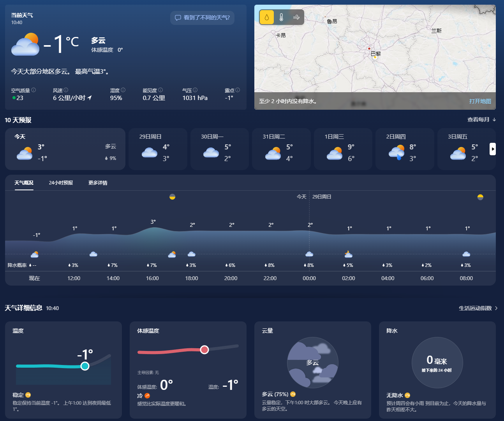Open 生活运动指数 link
504x421 pixels.
point(478,308)
